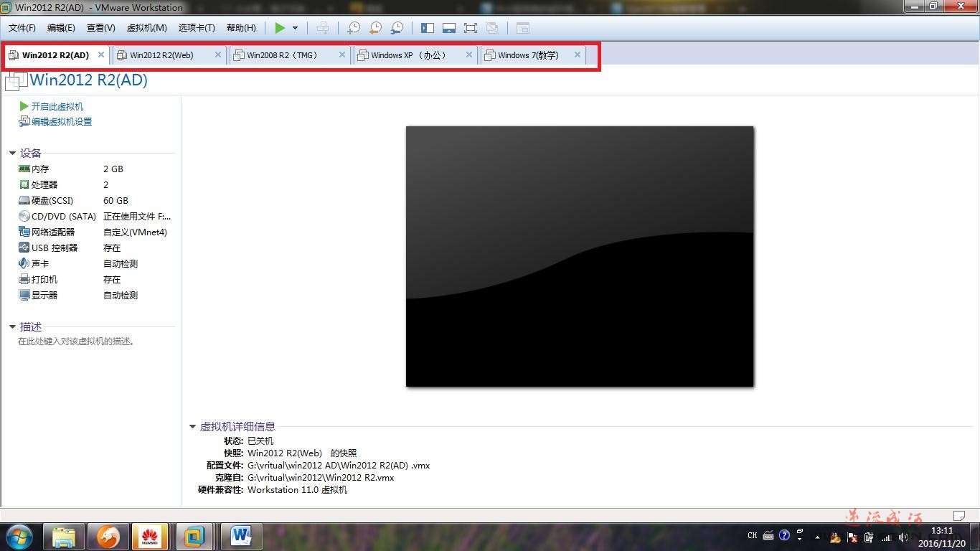This screenshot has width=980, height=551.
Task: Click the Workstation 11.0 虚拟机 compatibility text
Action: pos(297,489)
